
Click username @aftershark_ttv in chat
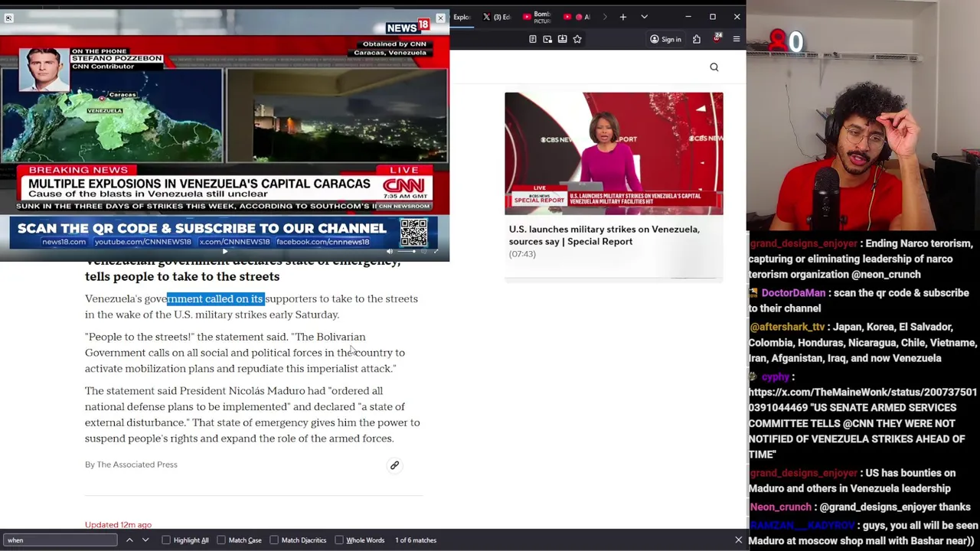786,327
